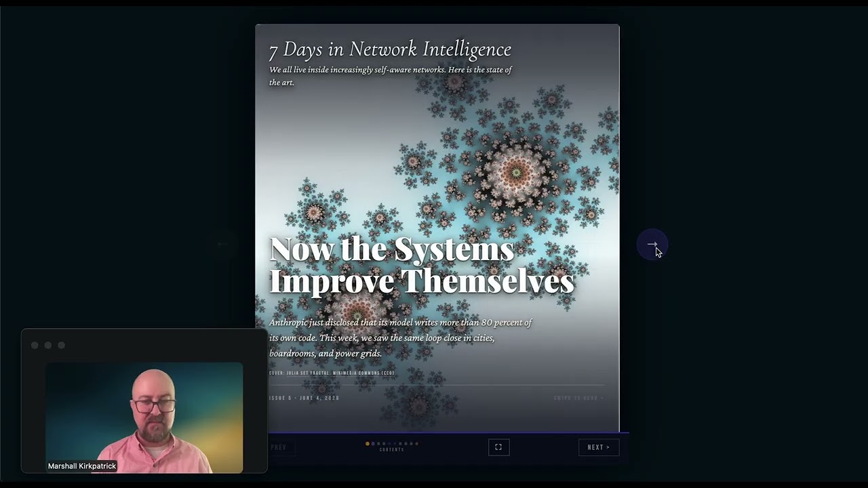Click the 'Issue 5 · June 4' date line
This screenshot has height=488, width=868.
coord(304,398)
